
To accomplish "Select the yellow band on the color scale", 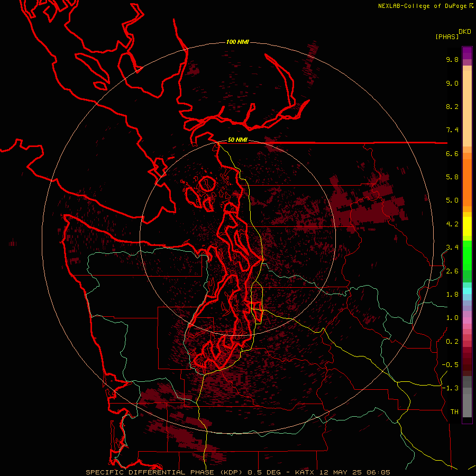I will coord(467,226).
